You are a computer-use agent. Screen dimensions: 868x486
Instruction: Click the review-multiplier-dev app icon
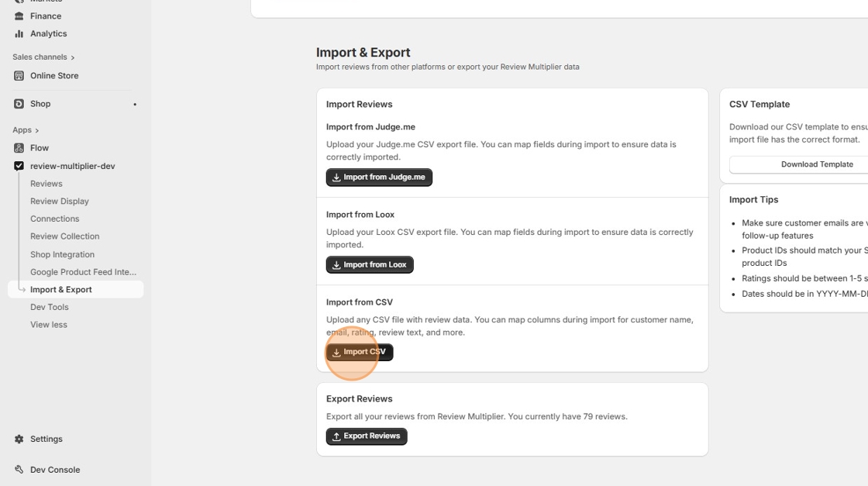19,166
